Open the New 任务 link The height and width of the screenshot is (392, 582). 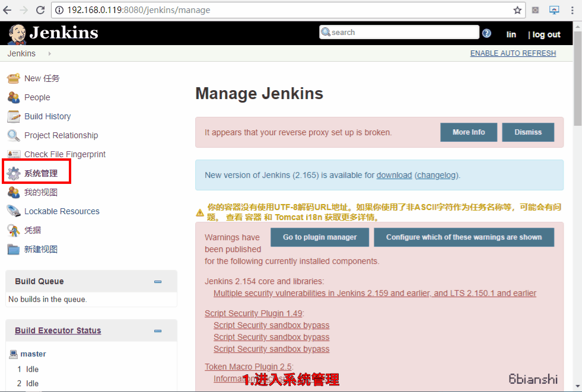click(42, 78)
